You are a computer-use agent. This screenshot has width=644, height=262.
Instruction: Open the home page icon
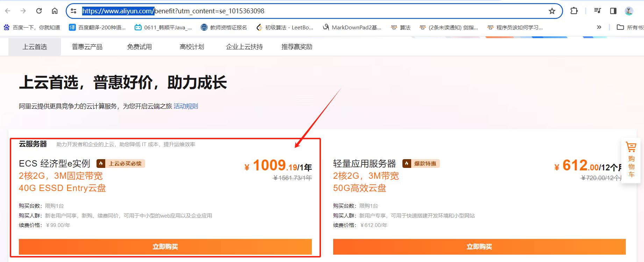tap(55, 11)
